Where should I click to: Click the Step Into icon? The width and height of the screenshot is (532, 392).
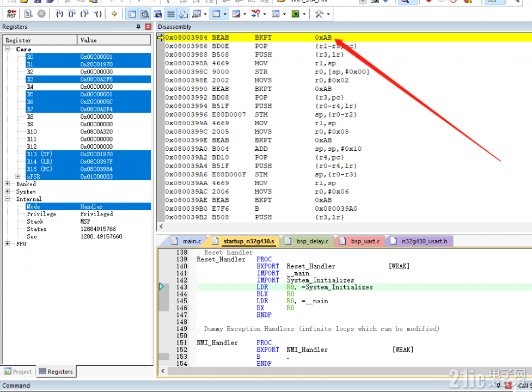tap(59, 14)
